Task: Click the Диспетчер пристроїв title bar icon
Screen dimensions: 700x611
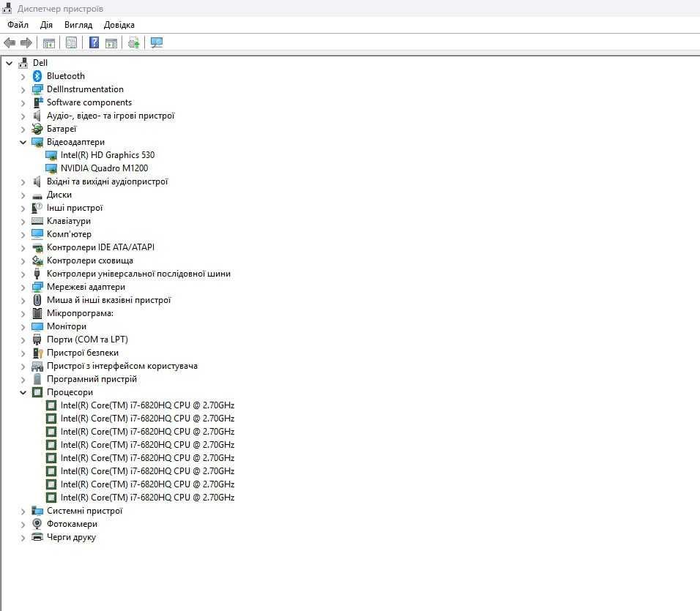Action: (7, 8)
